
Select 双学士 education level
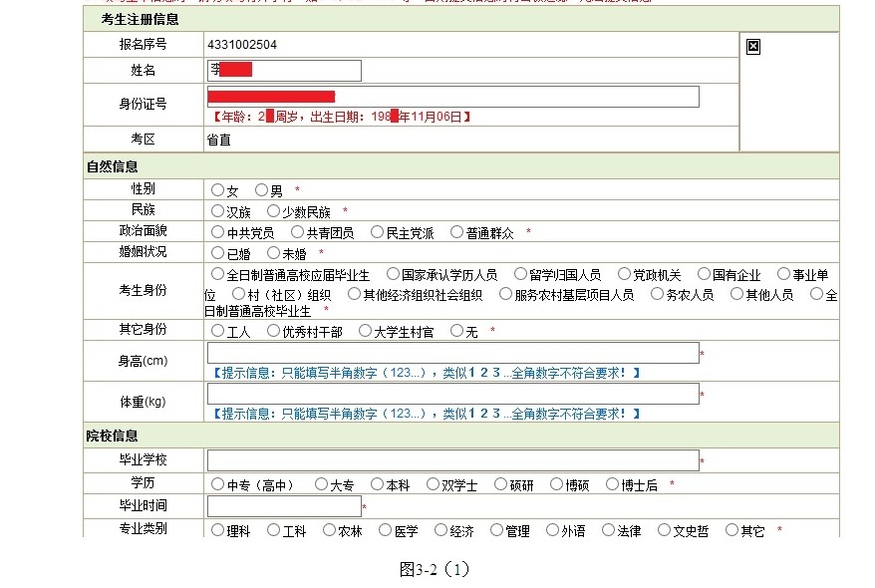[433, 484]
